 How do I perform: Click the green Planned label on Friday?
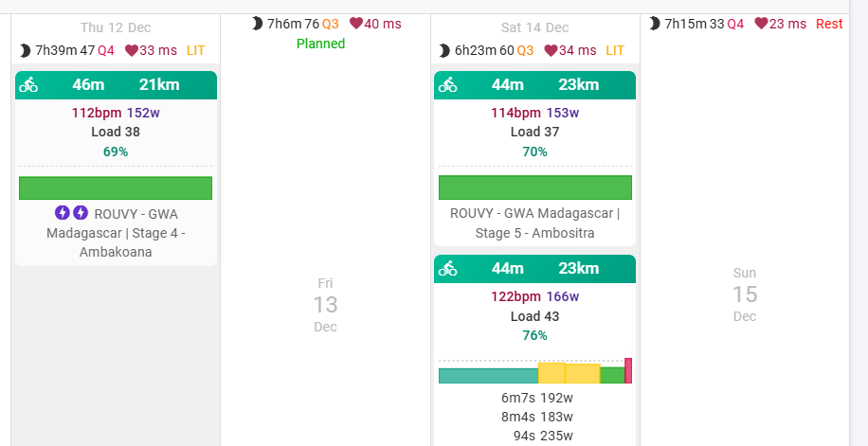pyautogui.click(x=320, y=44)
